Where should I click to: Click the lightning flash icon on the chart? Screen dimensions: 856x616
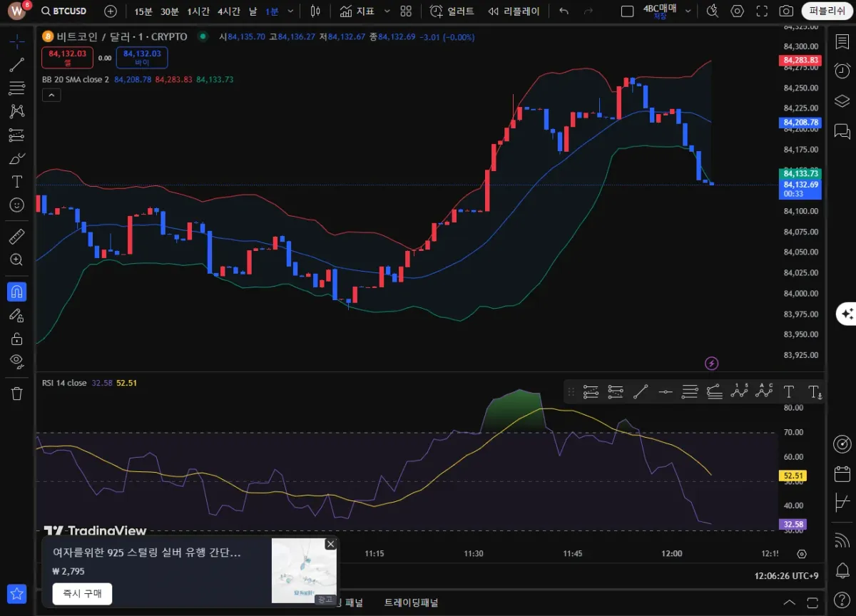(x=711, y=364)
